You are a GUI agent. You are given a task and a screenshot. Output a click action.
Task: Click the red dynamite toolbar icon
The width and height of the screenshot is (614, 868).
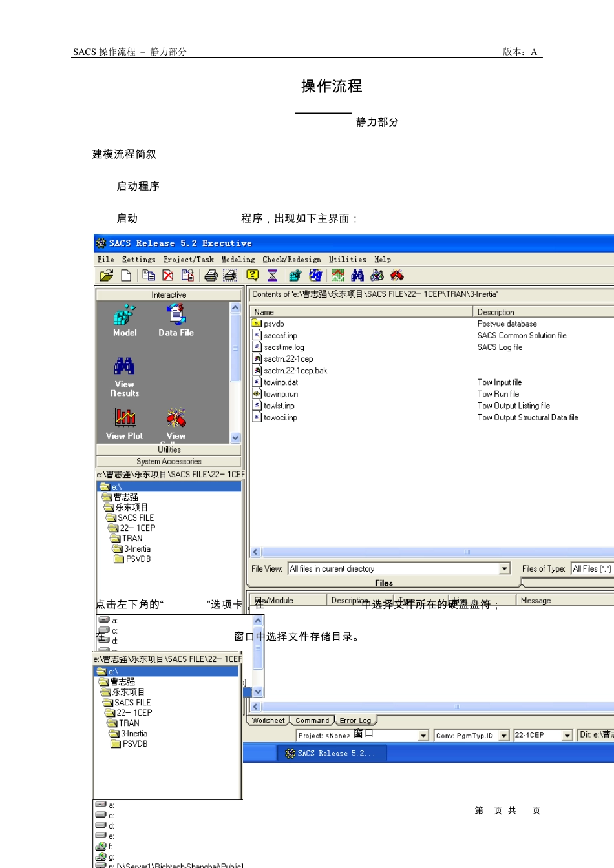tap(397, 276)
